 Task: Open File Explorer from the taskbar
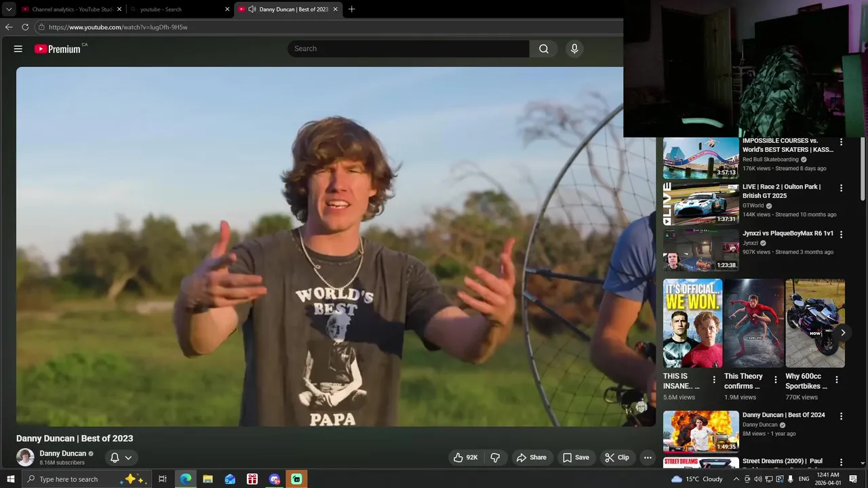pyautogui.click(x=208, y=479)
